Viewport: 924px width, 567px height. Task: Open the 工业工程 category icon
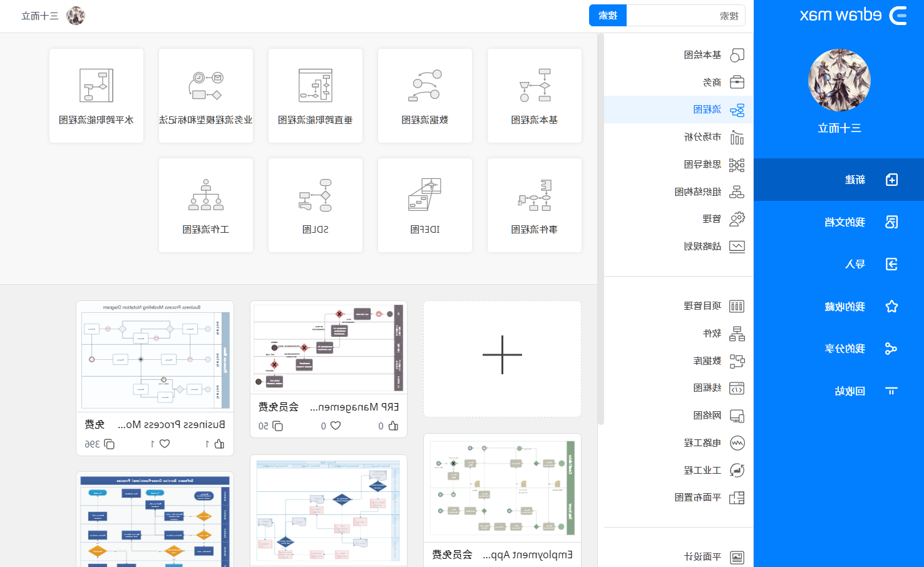[737, 470]
